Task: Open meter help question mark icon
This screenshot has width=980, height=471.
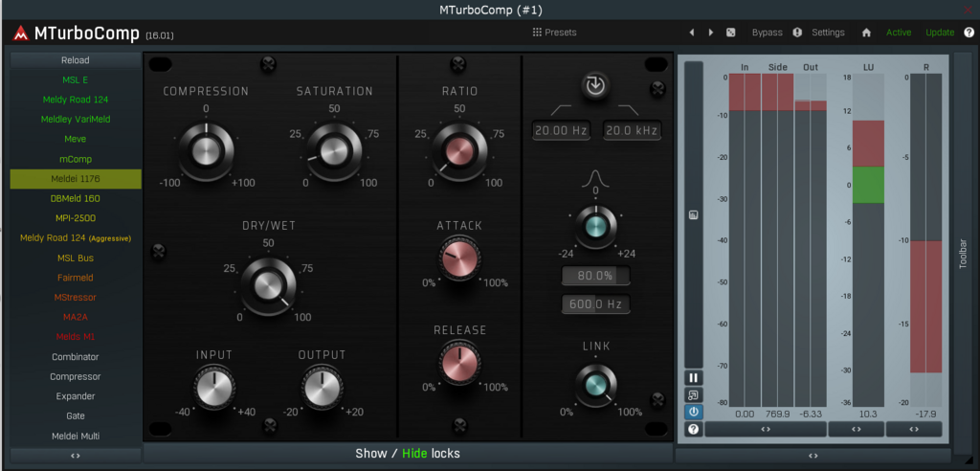Action: pos(693,429)
